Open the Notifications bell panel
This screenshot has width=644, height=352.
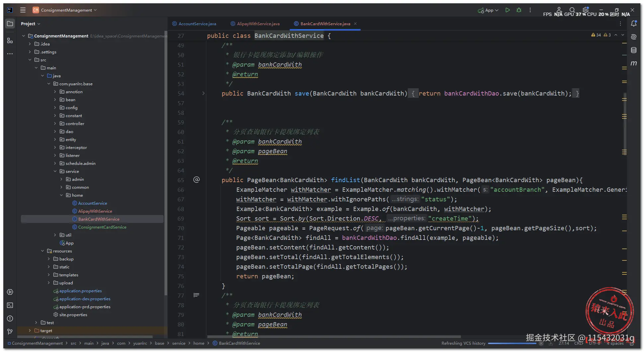pyautogui.click(x=634, y=24)
